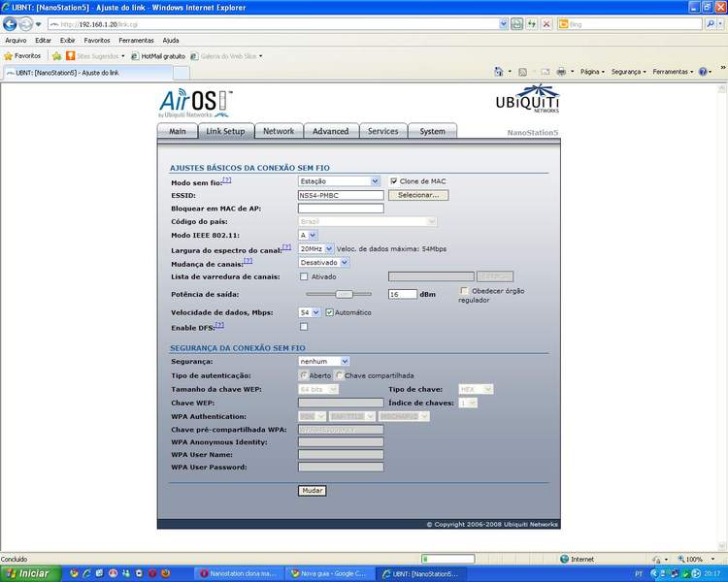Click the output power dBm value field
Viewport: 728px width, 582px height.
click(x=403, y=294)
